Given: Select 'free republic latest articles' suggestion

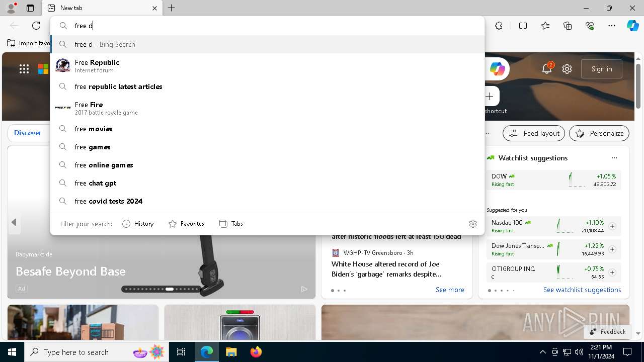Looking at the screenshot, I should (x=267, y=86).
